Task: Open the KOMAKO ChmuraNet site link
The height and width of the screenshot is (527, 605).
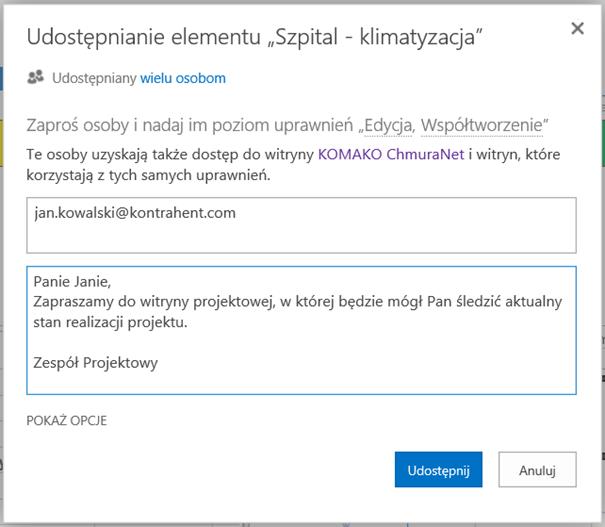Action: click(391, 154)
